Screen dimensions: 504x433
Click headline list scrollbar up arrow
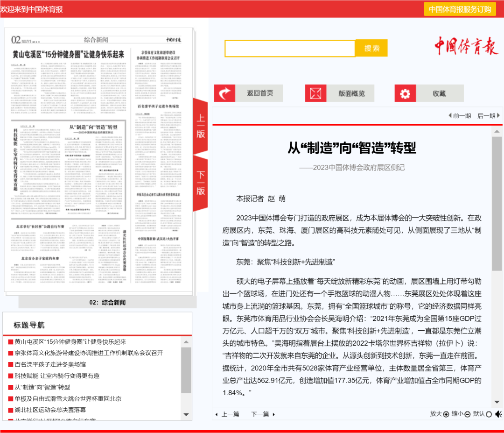coord(186,342)
